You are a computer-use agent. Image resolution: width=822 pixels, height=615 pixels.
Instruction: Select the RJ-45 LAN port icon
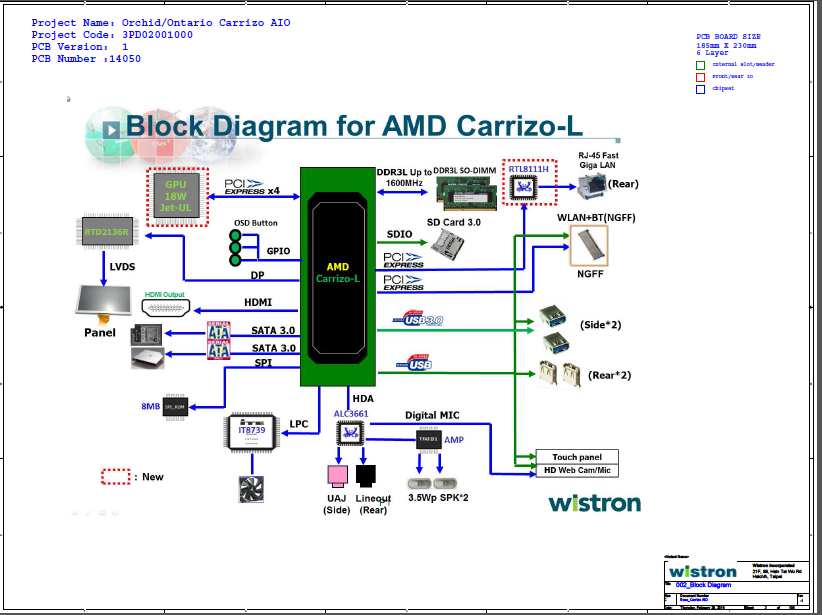tap(591, 187)
